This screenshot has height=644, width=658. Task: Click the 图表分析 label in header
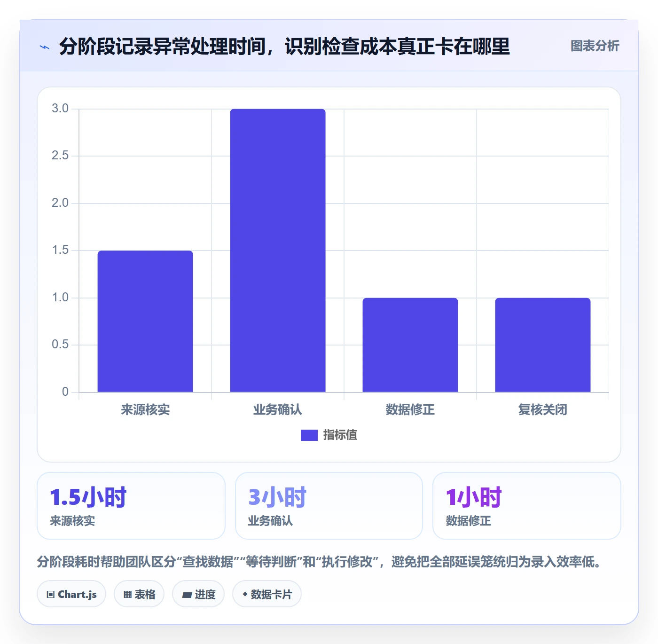coord(595,46)
